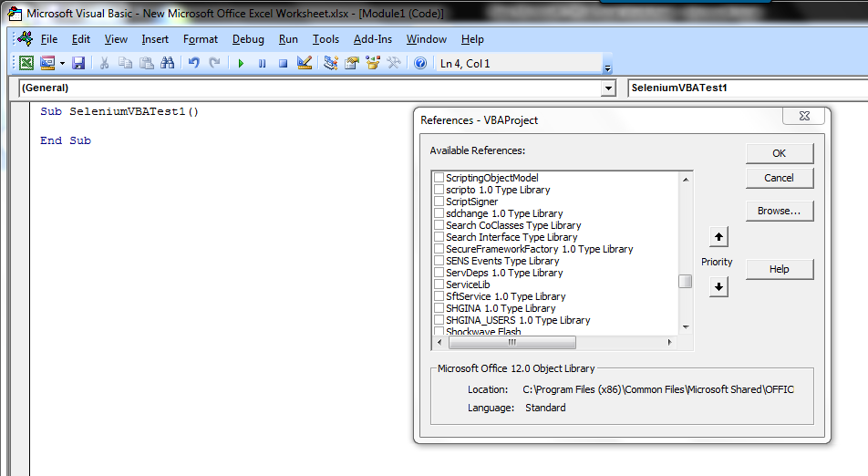Open the Run menu
Image resolution: width=868 pixels, height=476 pixels.
pos(288,39)
